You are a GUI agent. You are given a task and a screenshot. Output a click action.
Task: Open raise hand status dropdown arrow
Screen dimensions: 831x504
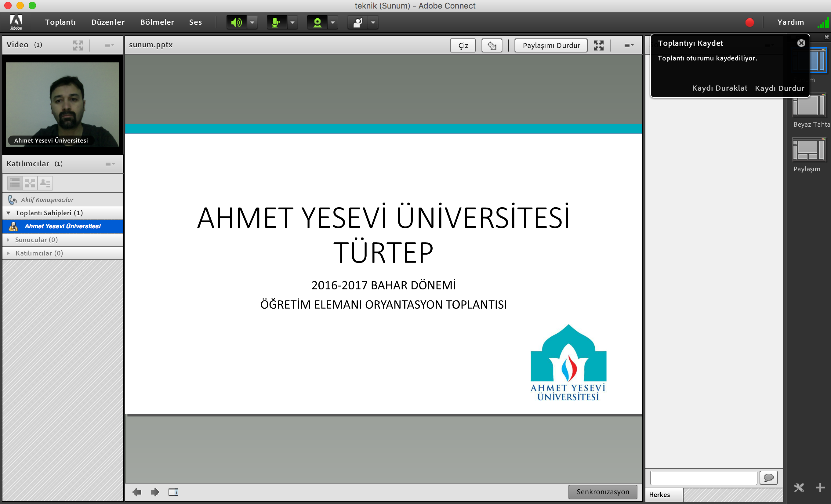(x=373, y=23)
